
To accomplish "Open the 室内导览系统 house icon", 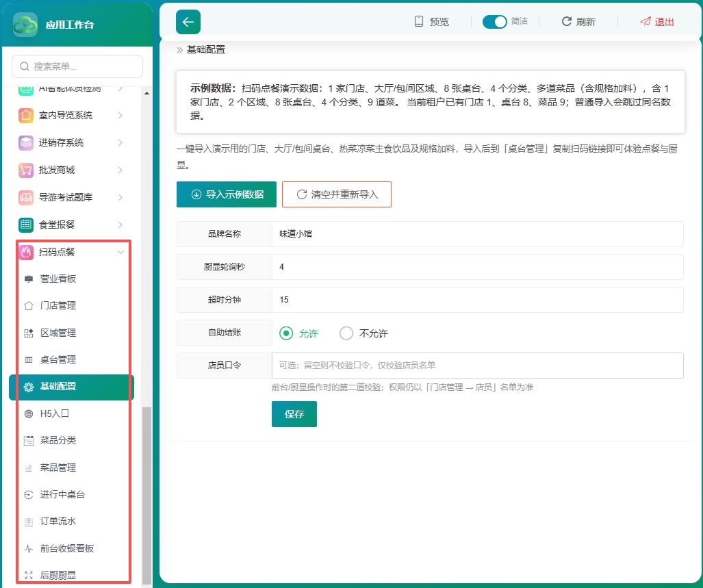I will click(25, 115).
